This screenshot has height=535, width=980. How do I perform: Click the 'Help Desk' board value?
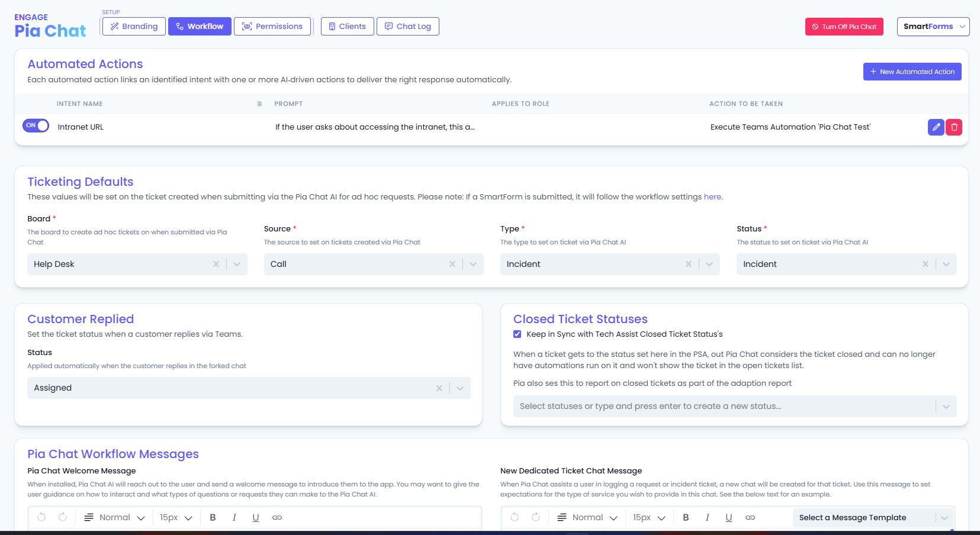click(x=54, y=265)
